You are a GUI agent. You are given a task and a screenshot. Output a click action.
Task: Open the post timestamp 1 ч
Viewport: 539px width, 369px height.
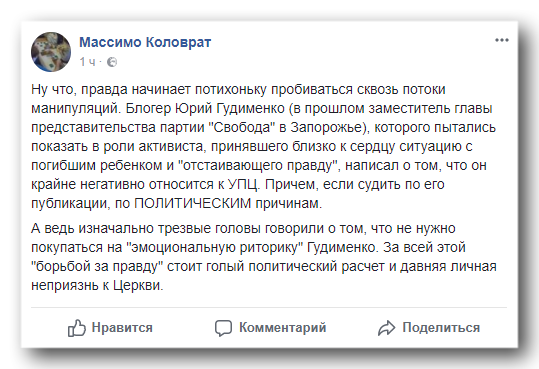pyautogui.click(x=87, y=62)
